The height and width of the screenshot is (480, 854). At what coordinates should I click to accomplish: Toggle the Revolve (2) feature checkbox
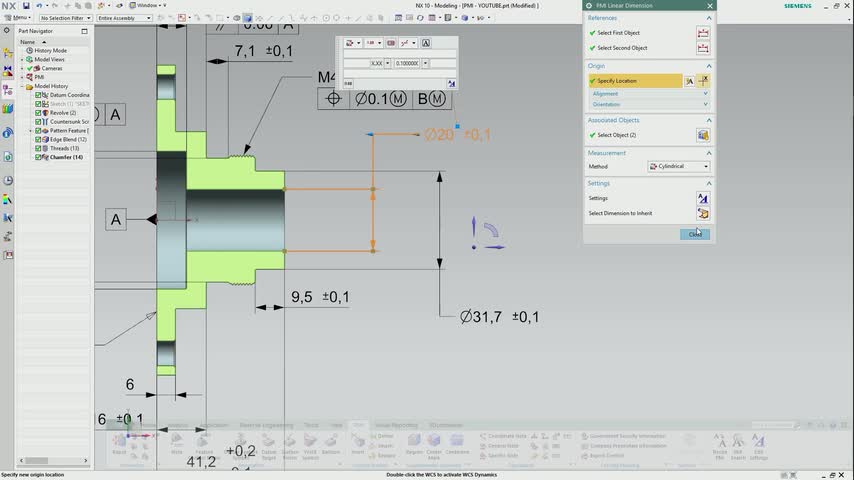tap(38, 113)
